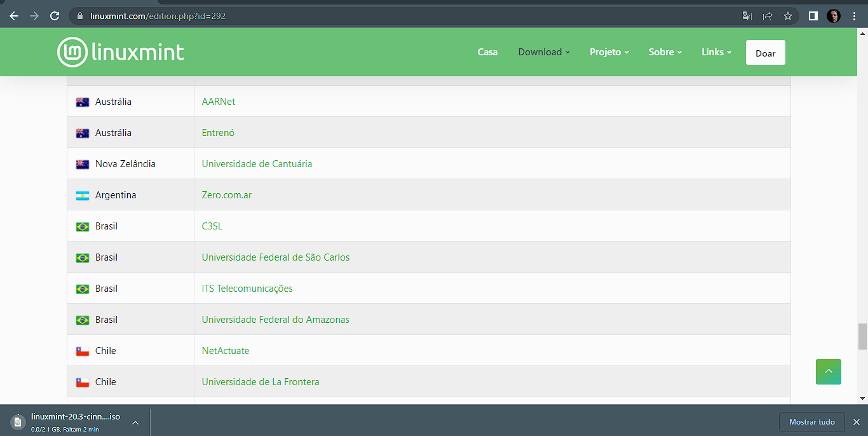Expand the Links menu
Image resolution: width=868 pixels, height=436 pixels.
click(x=717, y=52)
